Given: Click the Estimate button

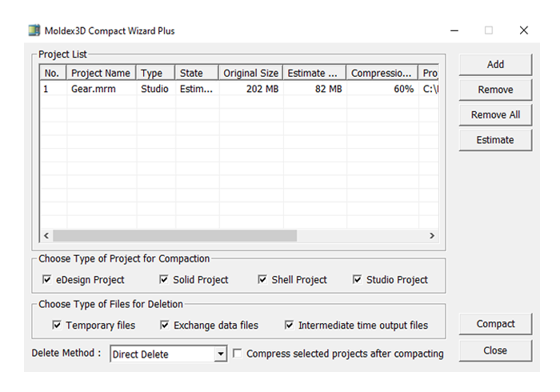Looking at the screenshot, I should [495, 140].
